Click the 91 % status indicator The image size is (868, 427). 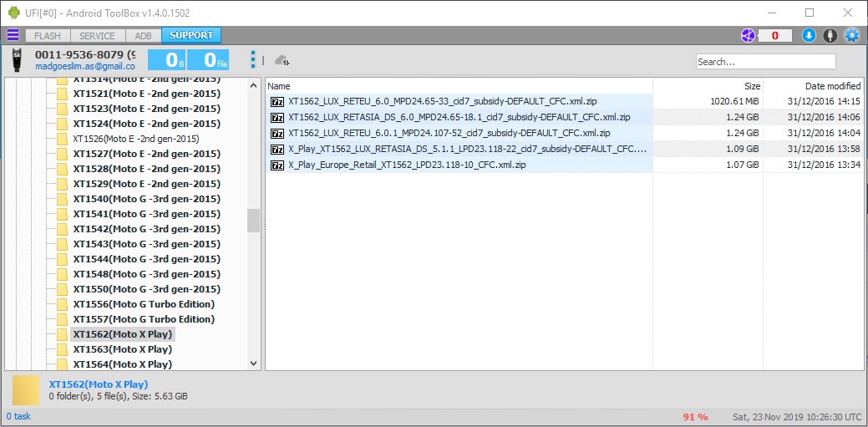[695, 416]
